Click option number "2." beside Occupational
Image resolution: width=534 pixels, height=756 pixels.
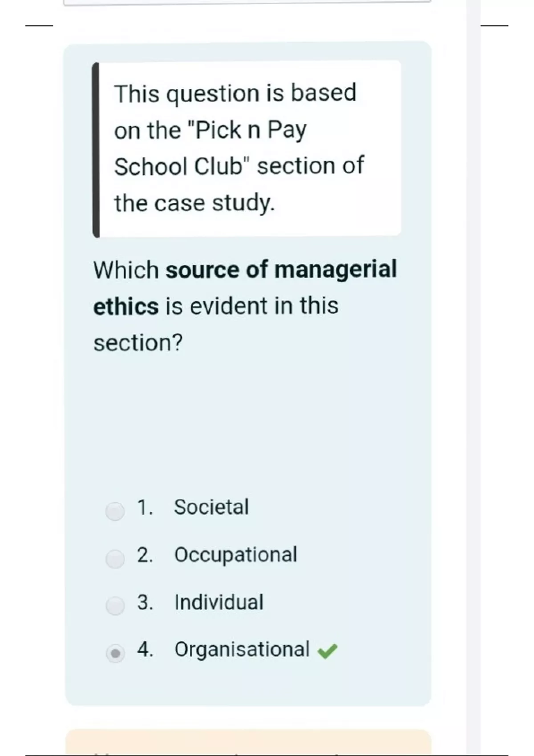(x=145, y=555)
